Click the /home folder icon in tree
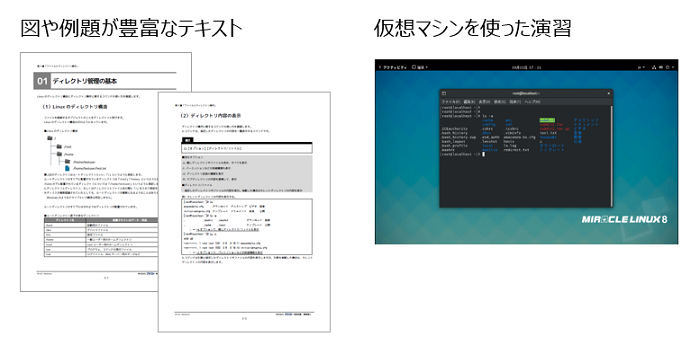The width and height of the screenshot is (700, 363). pyautogui.click(x=59, y=154)
